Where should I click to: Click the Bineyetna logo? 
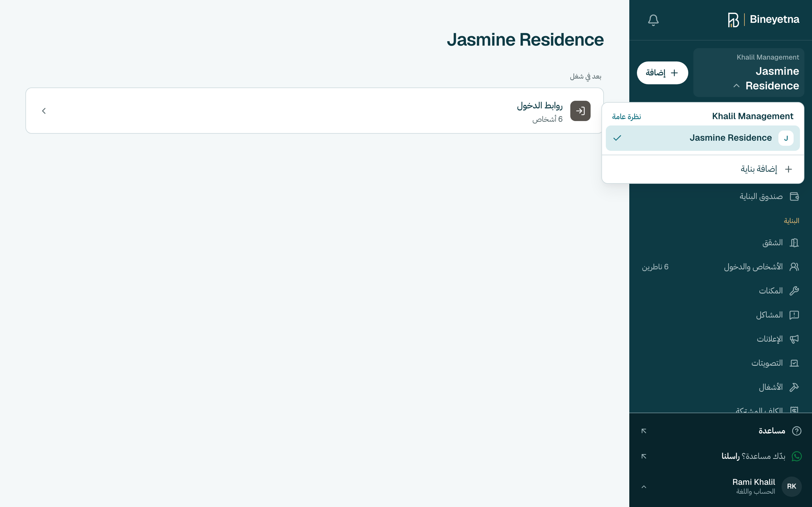(x=763, y=20)
